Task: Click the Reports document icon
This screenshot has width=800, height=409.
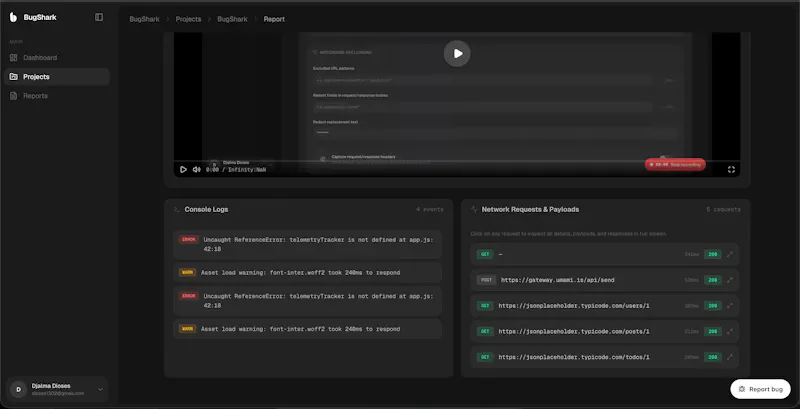Action: coord(14,96)
